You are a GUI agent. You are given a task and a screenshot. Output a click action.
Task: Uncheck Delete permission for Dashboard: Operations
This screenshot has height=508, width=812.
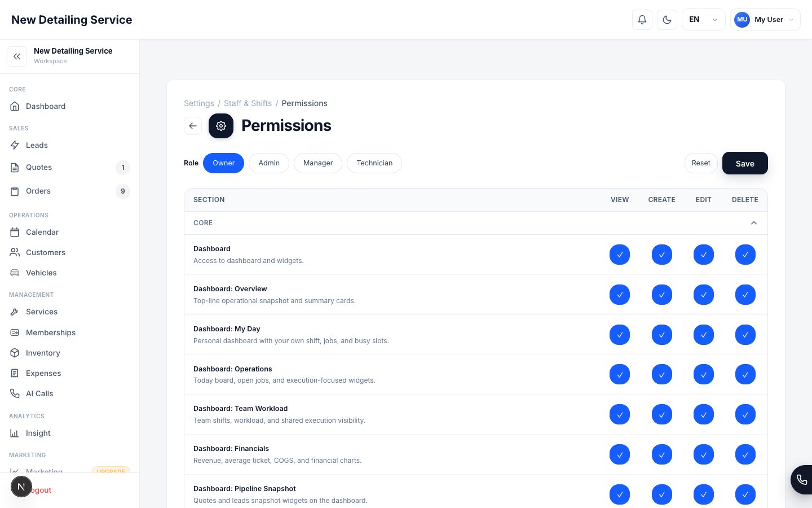(x=745, y=374)
